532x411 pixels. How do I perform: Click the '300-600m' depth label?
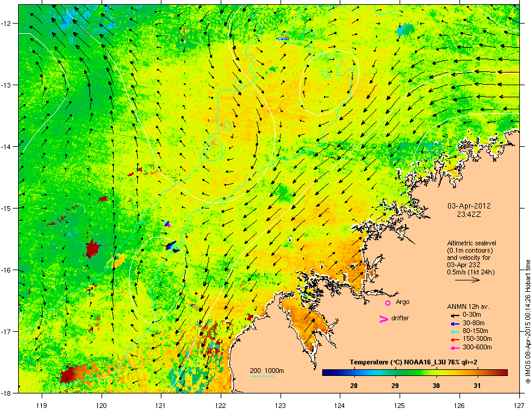(477, 348)
